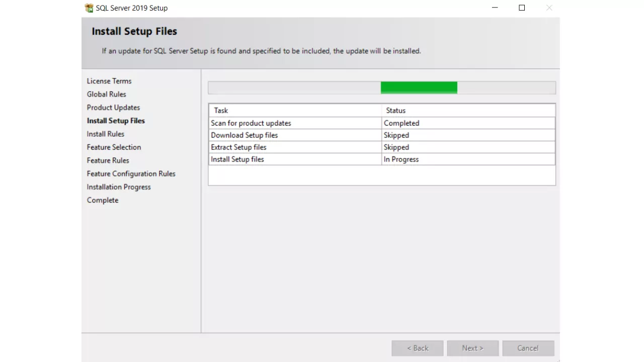Image resolution: width=644 pixels, height=362 pixels.
Task: Select Feature Configuration Rules sidebar step
Action: point(131,173)
